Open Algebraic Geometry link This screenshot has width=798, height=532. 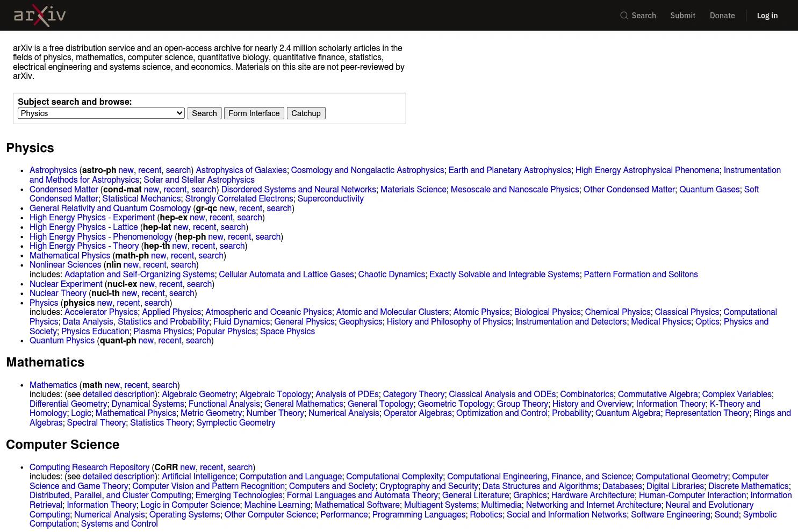coord(198,394)
